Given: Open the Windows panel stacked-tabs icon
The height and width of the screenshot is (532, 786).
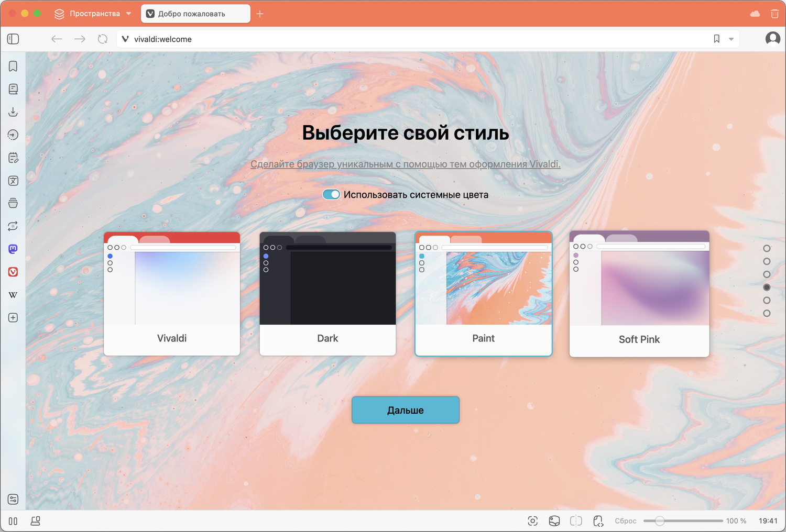Looking at the screenshot, I should point(13,203).
